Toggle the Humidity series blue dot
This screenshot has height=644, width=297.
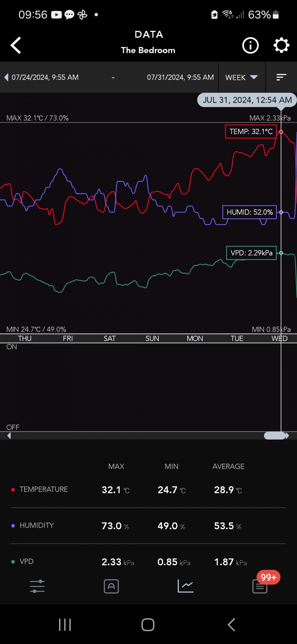13,525
